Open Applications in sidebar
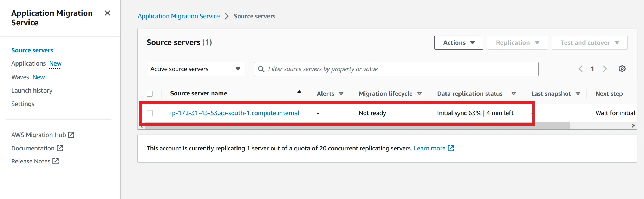The width and height of the screenshot is (644, 199). click(28, 63)
